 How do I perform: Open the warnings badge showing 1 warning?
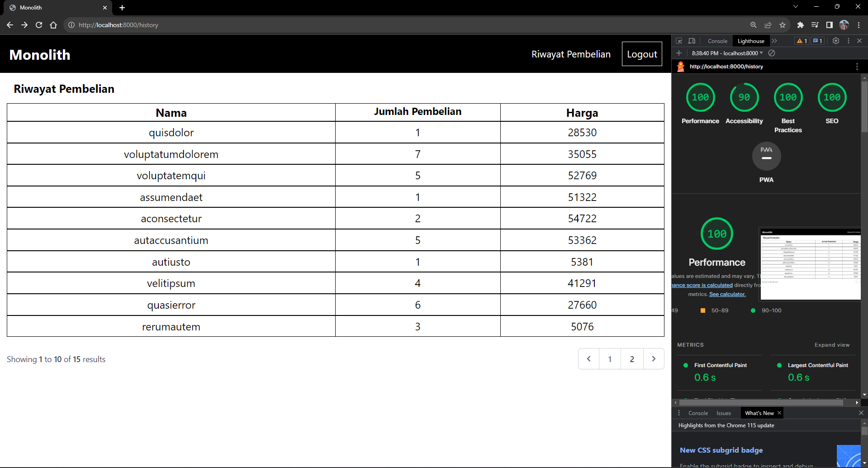[802, 41]
